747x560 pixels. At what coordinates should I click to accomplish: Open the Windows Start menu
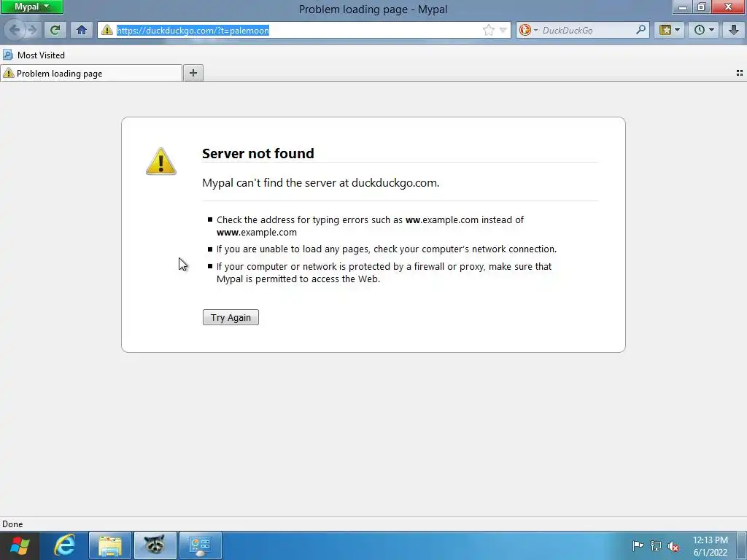pos(20,545)
